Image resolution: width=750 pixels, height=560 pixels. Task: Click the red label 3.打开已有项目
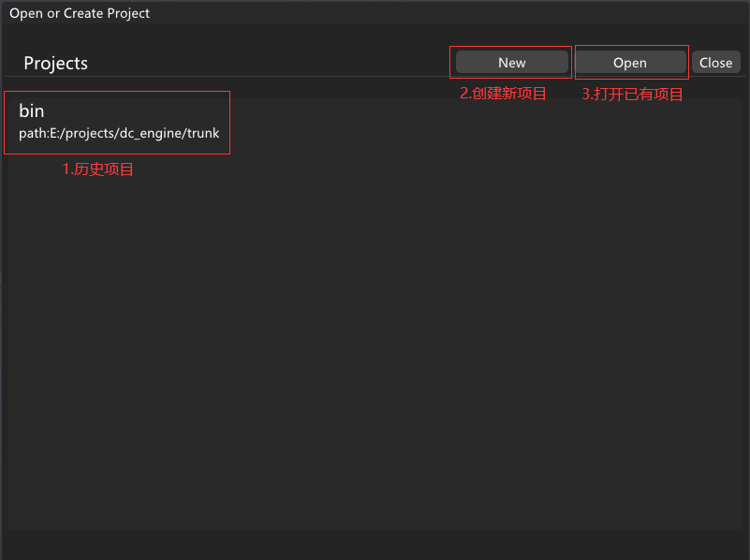pos(632,94)
